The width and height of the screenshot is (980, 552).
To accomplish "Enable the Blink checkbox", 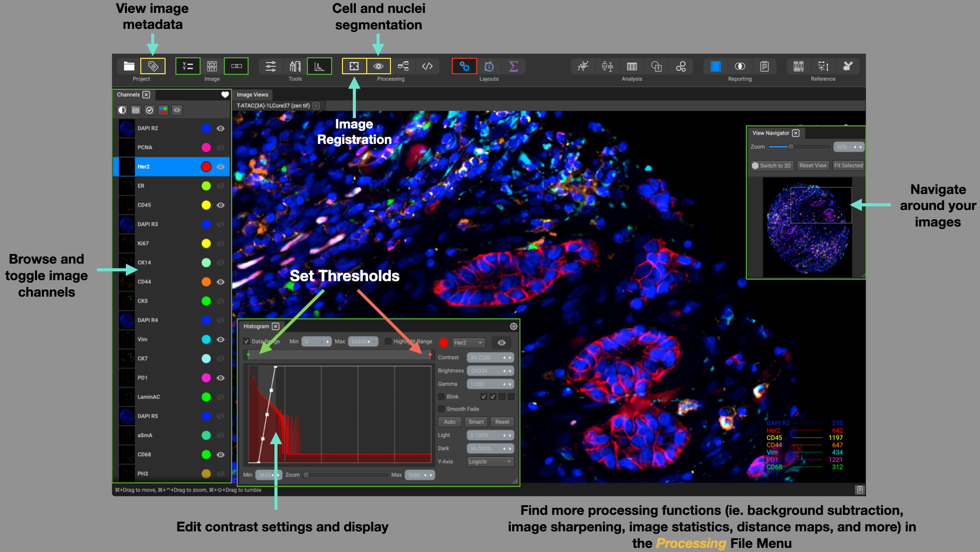I will point(441,397).
